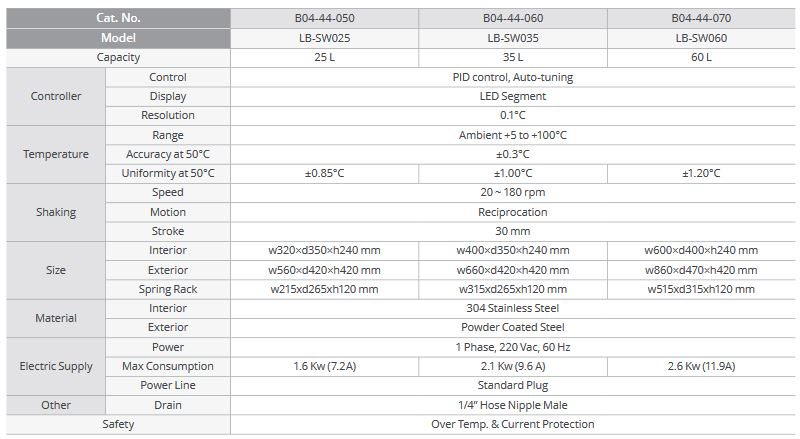Click the w600×d400×h240 mm interior size
The image size is (800, 439).
coord(706,250)
